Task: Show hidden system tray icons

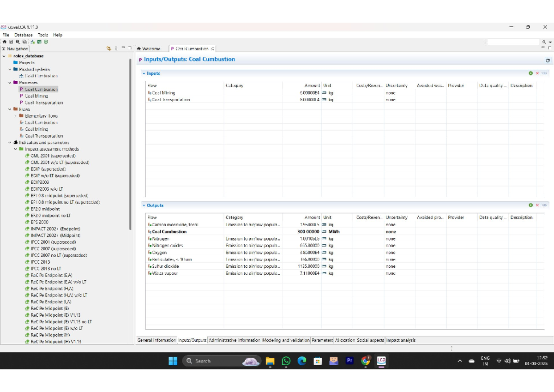Action: [459, 361]
